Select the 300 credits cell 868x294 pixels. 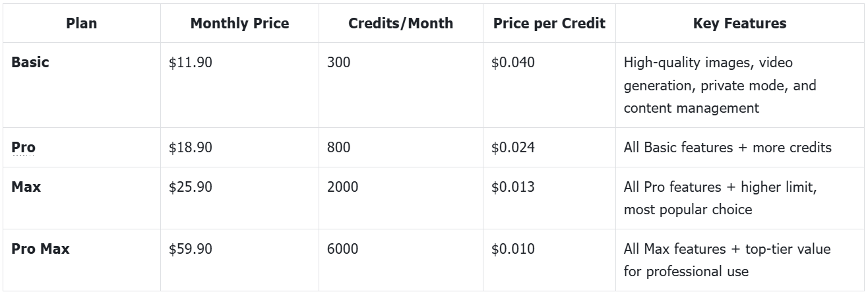[337, 63]
